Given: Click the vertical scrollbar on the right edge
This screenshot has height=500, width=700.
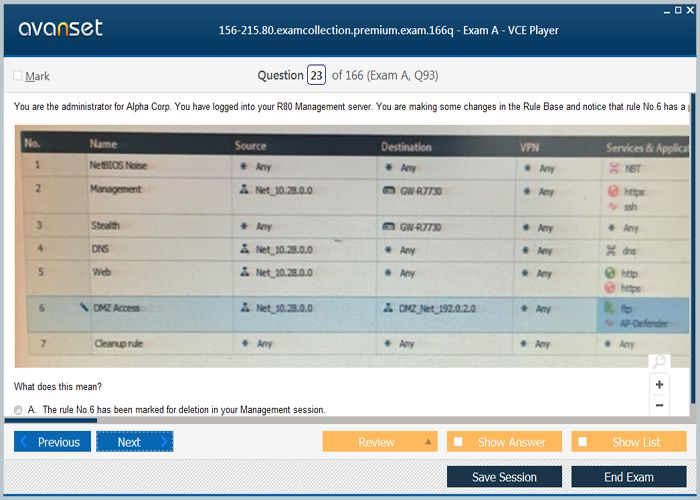Looking at the screenshot, I should click(x=694, y=250).
